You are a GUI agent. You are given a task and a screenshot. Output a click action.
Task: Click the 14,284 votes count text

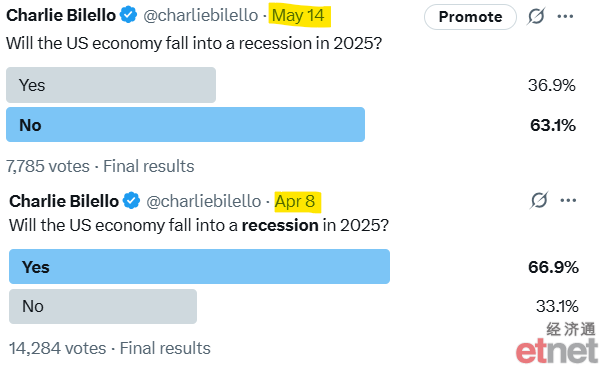point(58,348)
